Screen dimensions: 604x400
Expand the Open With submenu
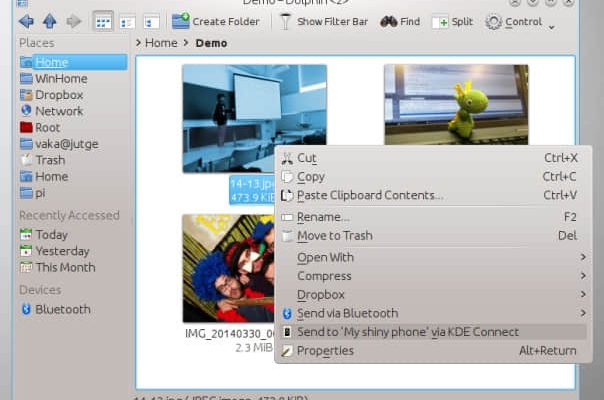pos(431,257)
